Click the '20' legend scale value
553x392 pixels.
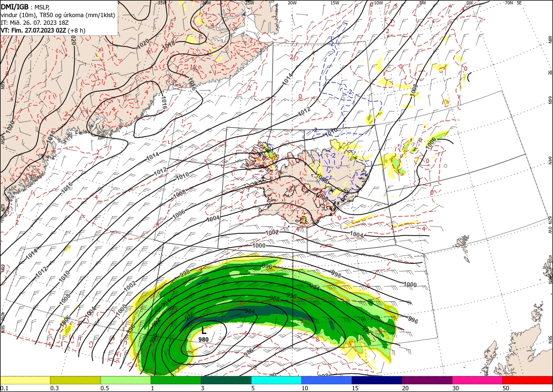point(405,388)
